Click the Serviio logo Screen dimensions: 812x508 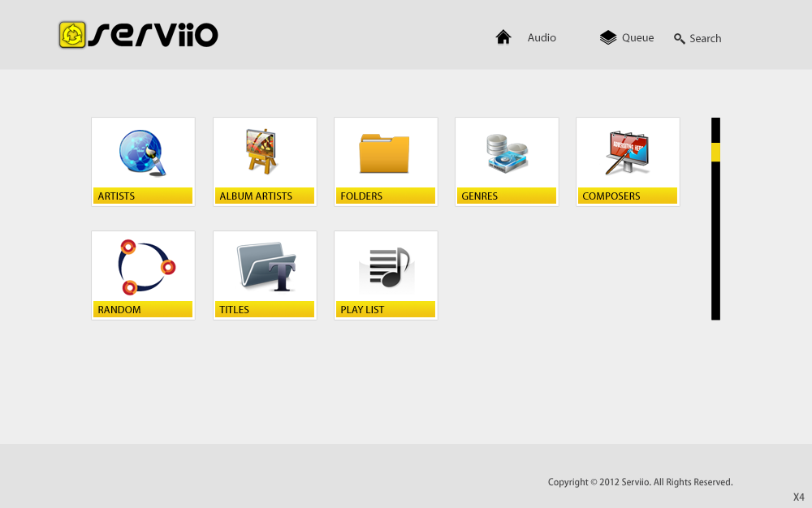138,35
